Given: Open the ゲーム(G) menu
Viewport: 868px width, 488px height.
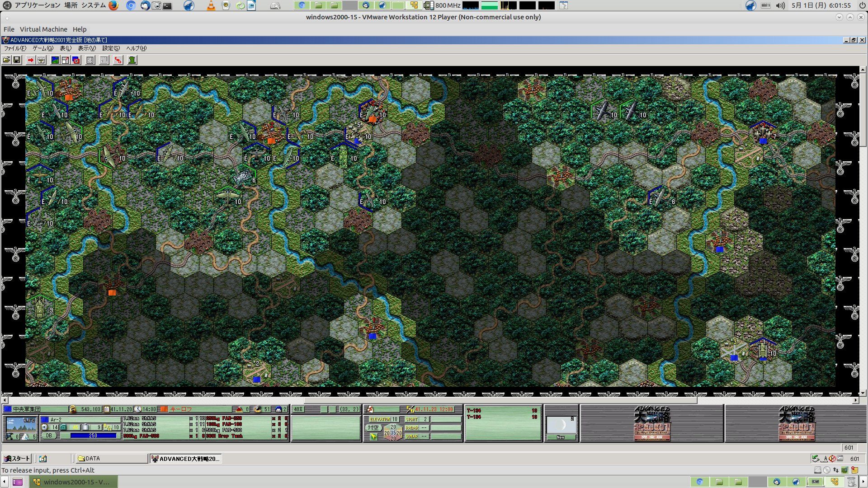Looking at the screenshot, I should [42, 48].
